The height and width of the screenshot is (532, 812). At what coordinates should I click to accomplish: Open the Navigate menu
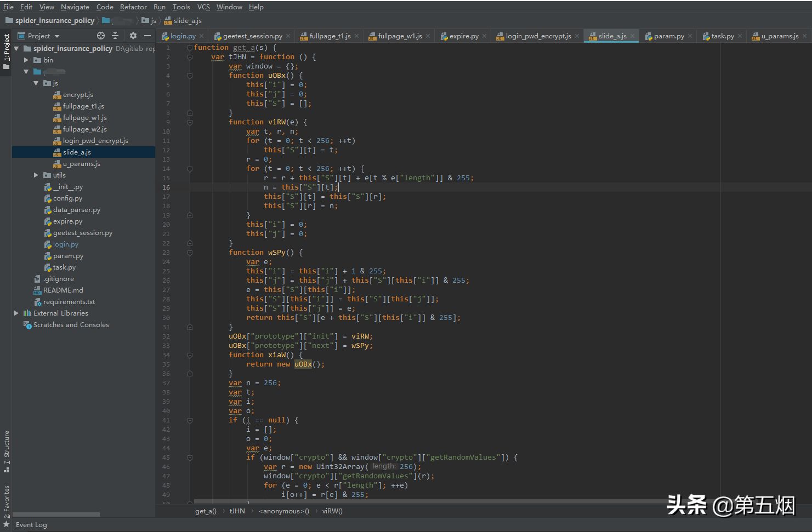click(75, 7)
